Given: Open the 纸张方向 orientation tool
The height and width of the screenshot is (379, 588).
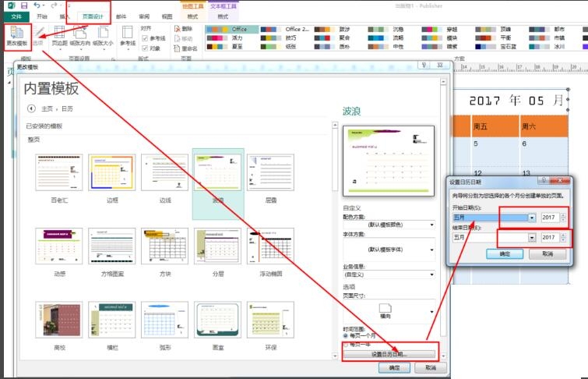Looking at the screenshot, I should point(79,37).
